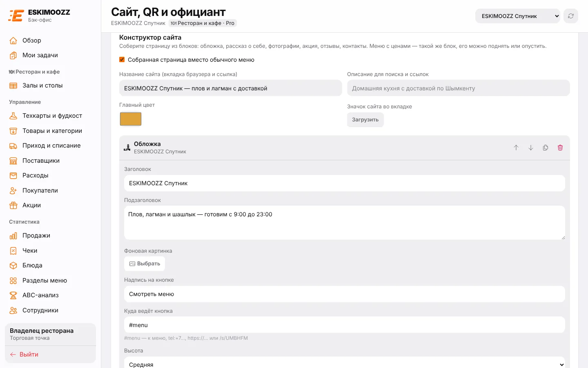
Task: Focus the Описание для поиска field
Action: tap(459, 88)
